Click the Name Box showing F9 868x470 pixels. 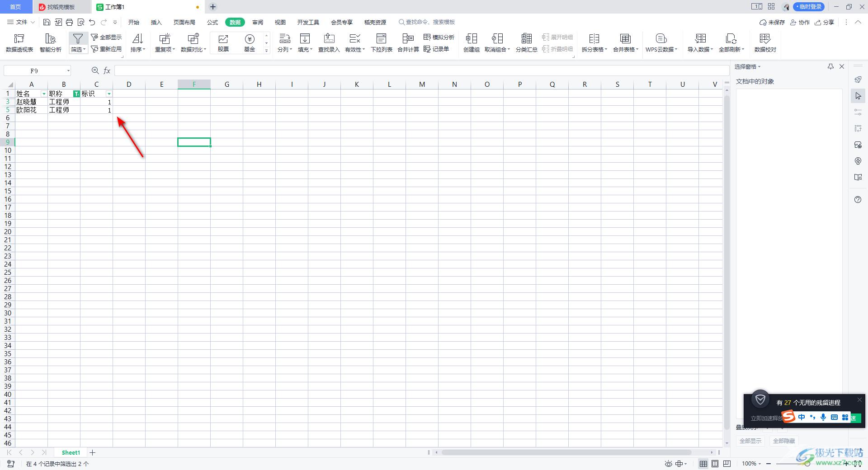38,70
